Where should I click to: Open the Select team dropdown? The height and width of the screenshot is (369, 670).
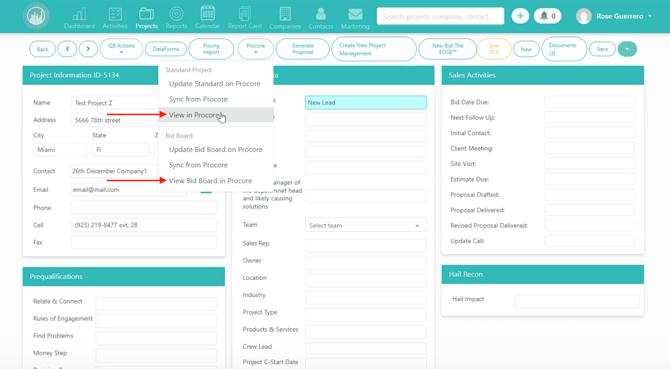tap(366, 225)
